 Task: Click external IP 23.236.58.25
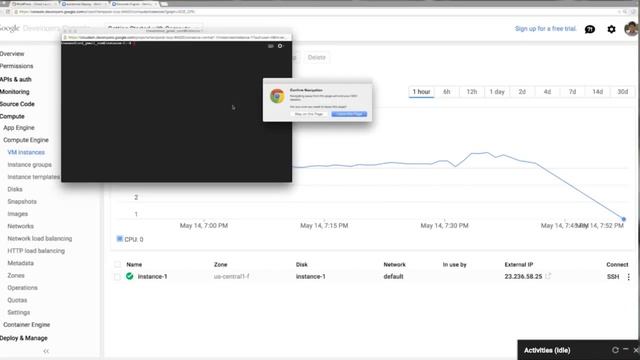[x=523, y=276]
